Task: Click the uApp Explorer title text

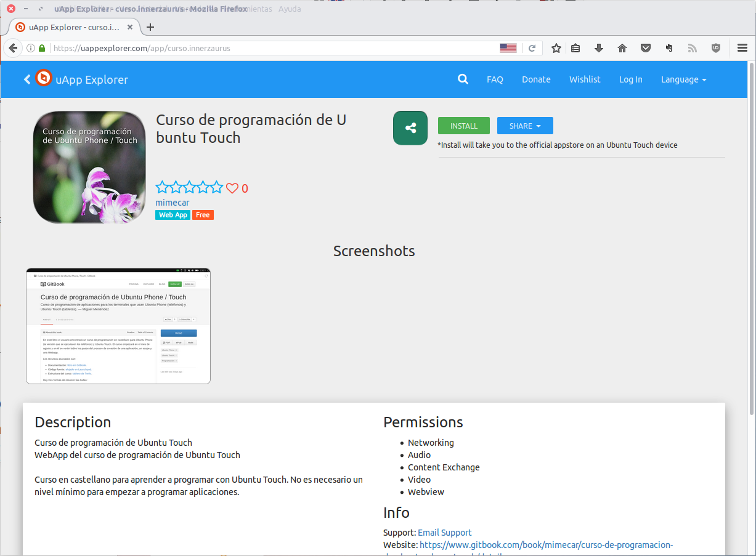Action: [x=92, y=79]
